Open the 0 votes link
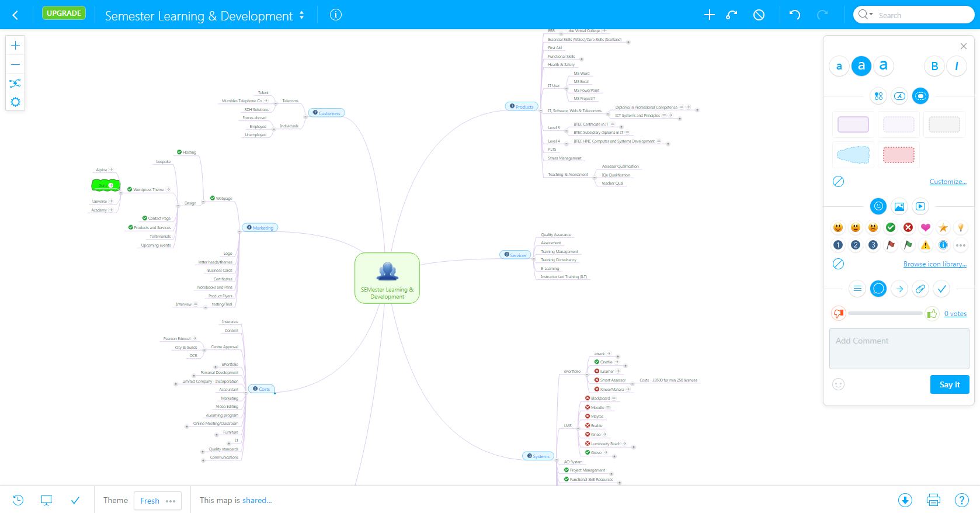 (955, 314)
